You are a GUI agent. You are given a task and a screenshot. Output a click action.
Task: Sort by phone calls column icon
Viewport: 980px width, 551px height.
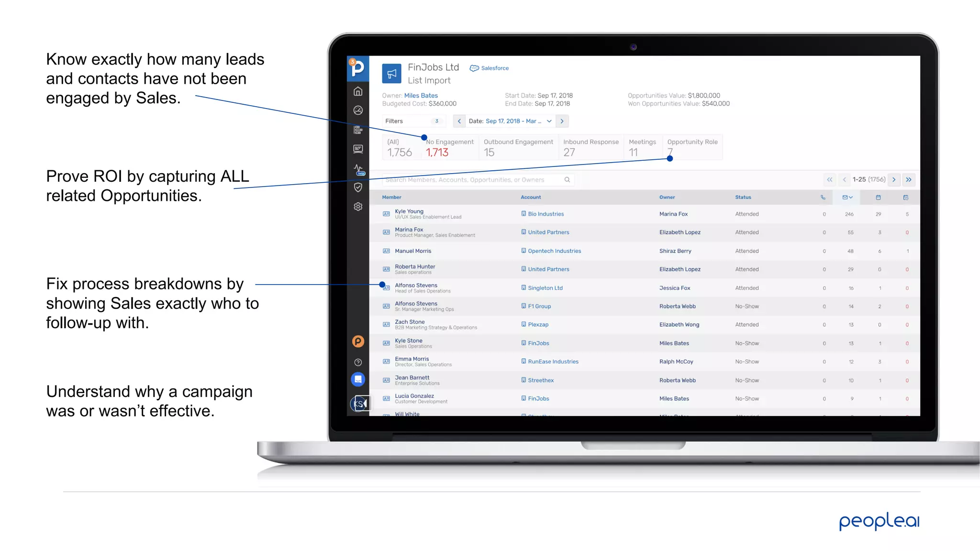click(x=823, y=197)
